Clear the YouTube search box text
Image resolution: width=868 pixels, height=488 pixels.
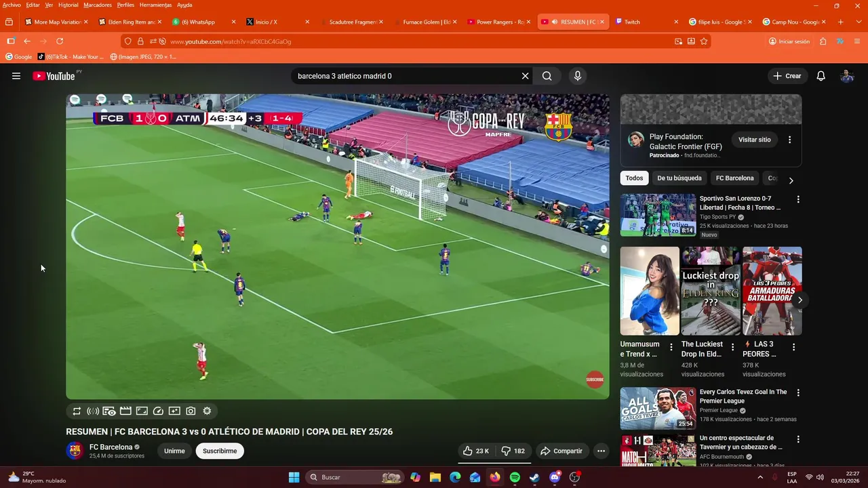click(525, 76)
